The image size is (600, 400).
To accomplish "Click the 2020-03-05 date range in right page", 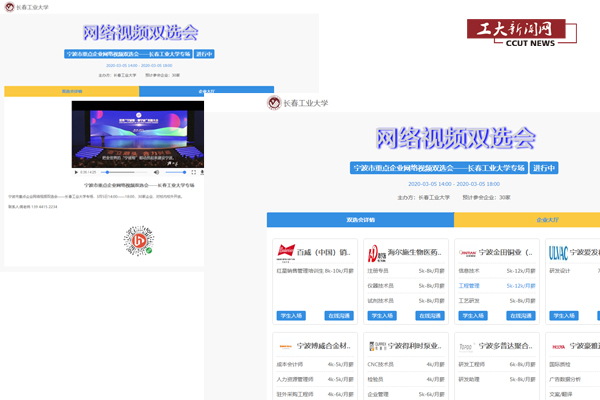I will [x=454, y=184].
